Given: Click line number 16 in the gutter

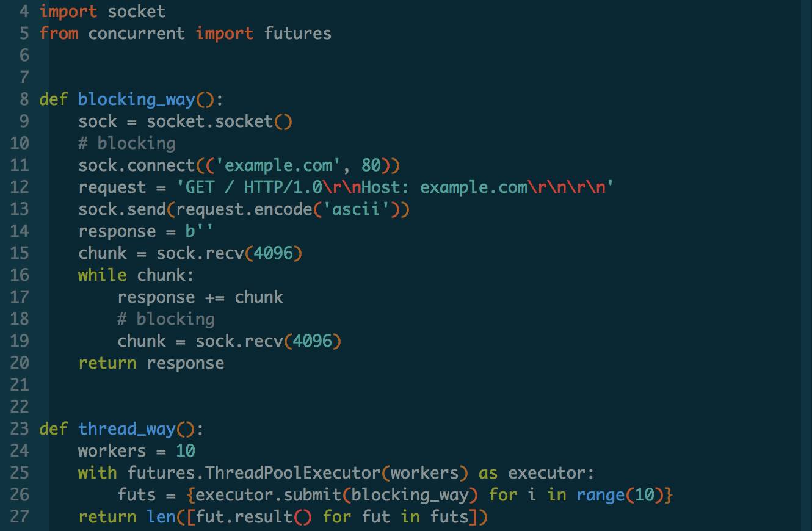Looking at the screenshot, I should 20,275.
